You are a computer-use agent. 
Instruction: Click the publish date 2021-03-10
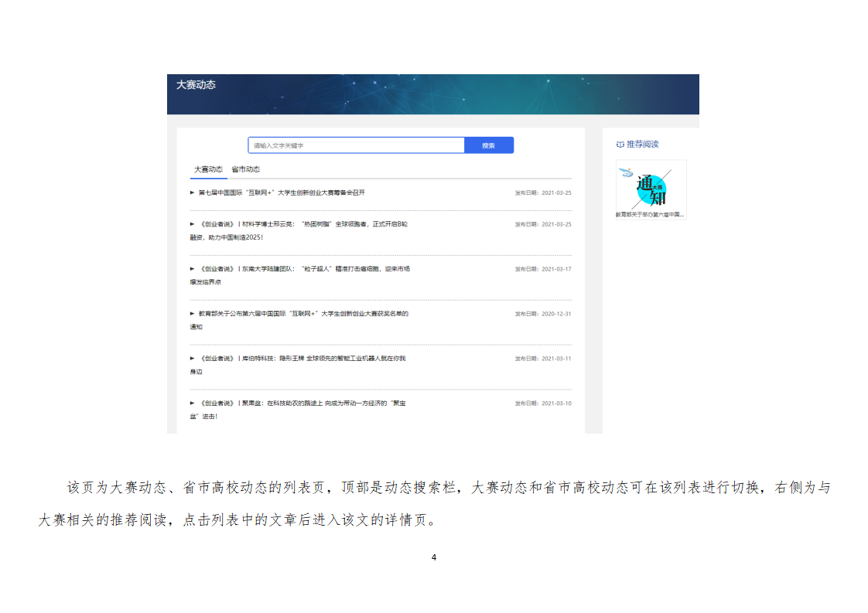[543, 404]
